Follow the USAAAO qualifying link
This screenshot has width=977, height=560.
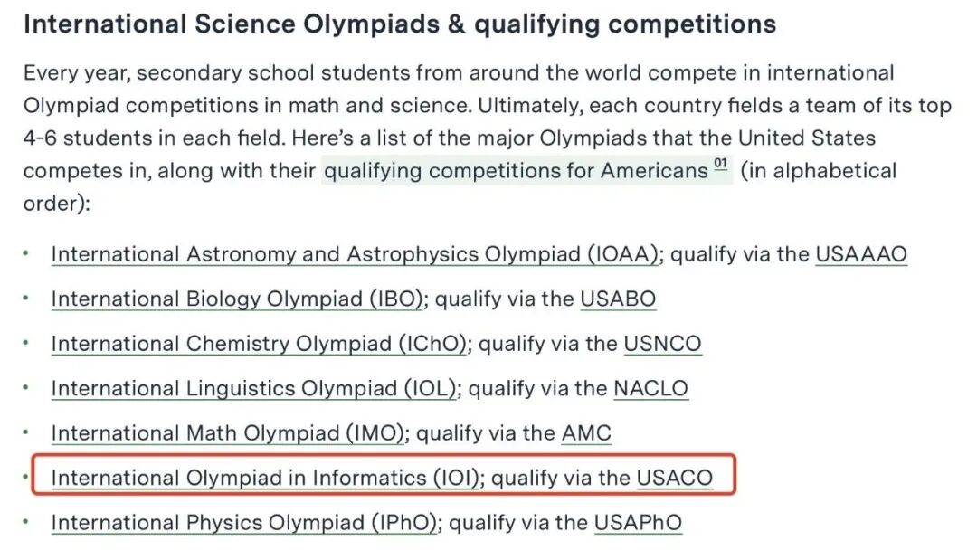click(860, 255)
